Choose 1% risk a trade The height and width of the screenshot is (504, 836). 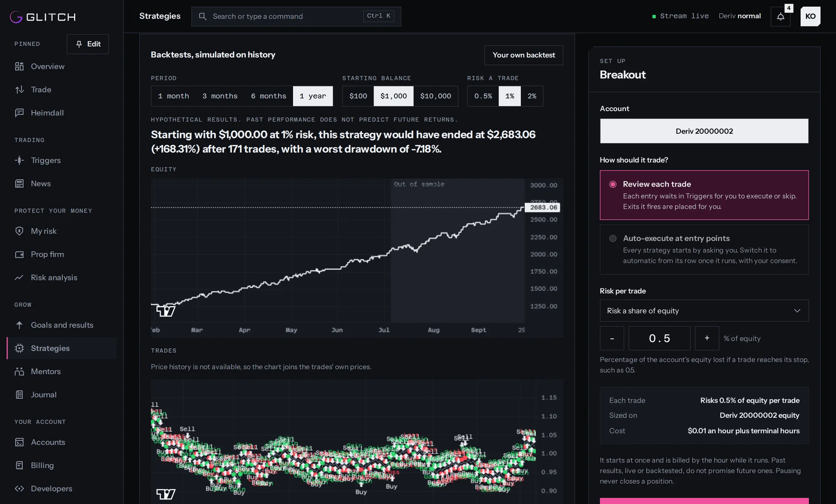(x=509, y=96)
